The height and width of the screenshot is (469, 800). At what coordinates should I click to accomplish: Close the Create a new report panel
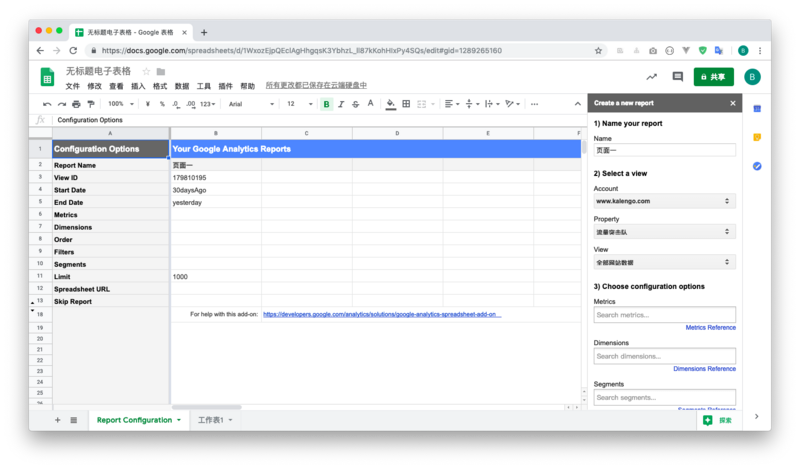[733, 103]
